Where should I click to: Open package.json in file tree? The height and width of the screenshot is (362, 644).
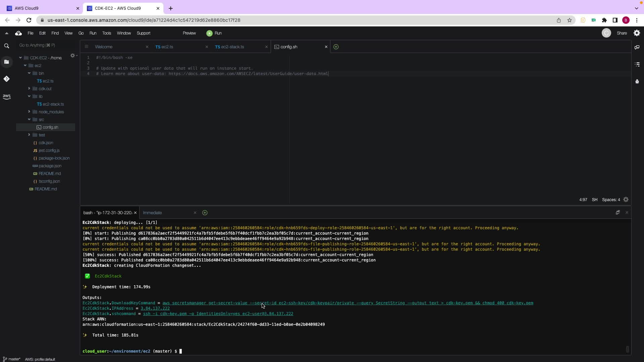pos(50,166)
